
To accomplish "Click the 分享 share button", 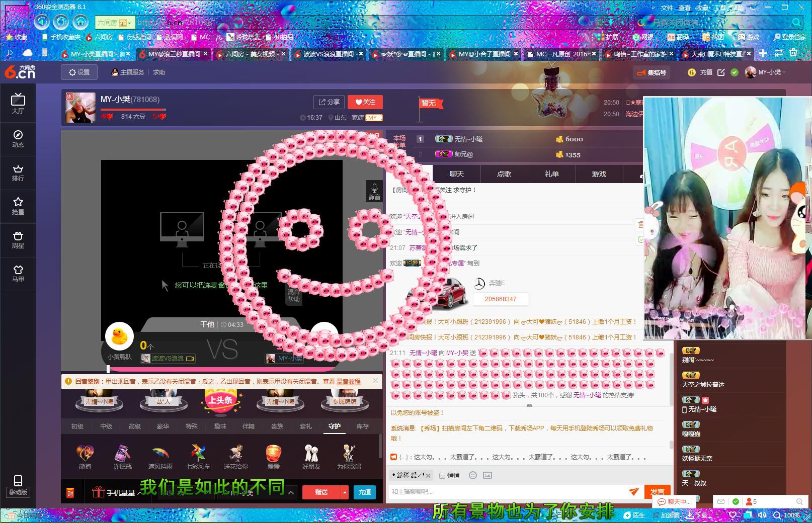I will coord(329,102).
